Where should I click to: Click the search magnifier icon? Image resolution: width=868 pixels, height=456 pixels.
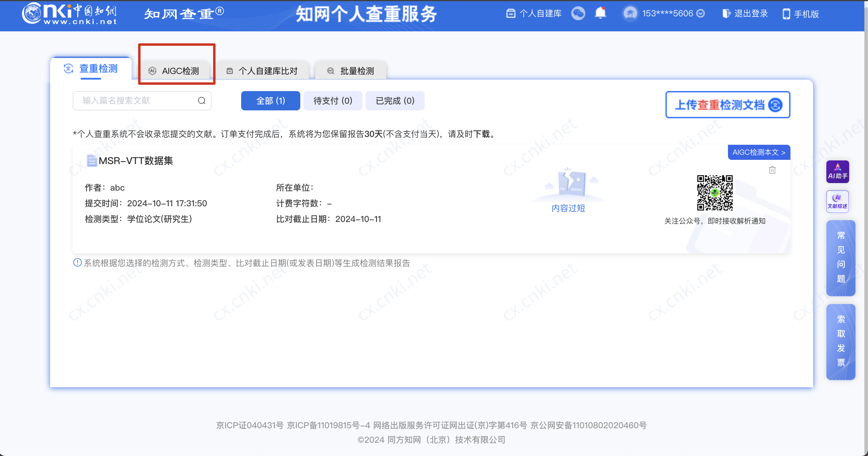pos(202,101)
